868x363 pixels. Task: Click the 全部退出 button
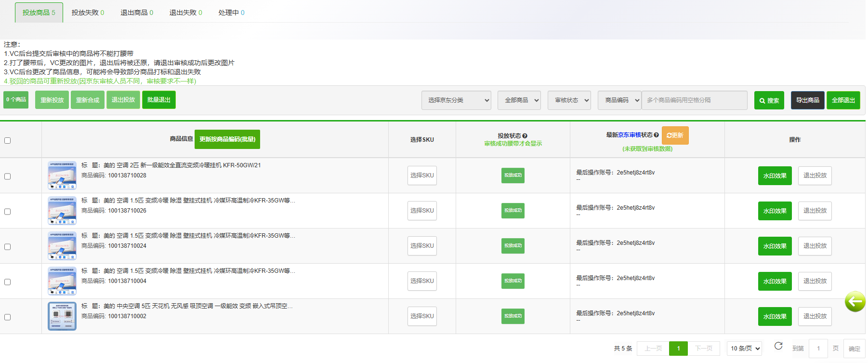(x=843, y=100)
